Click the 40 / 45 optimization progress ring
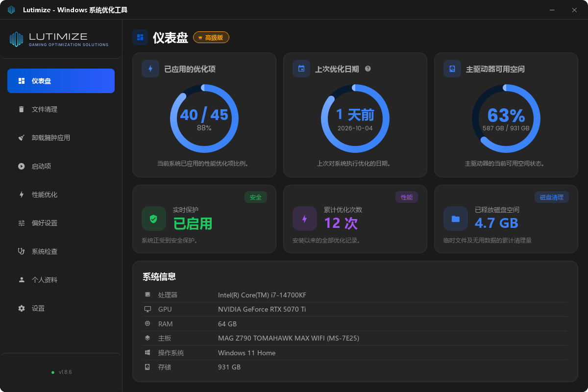 204,119
